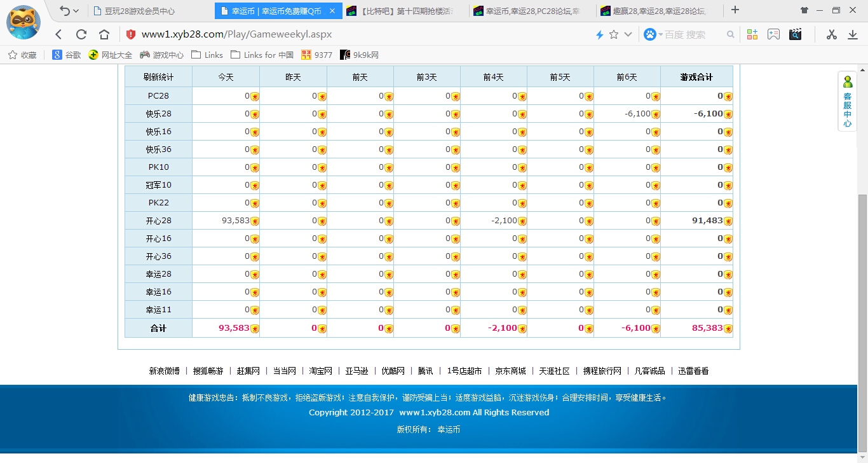Open the browser home page icon
The height and width of the screenshot is (463, 868).
(104, 34)
